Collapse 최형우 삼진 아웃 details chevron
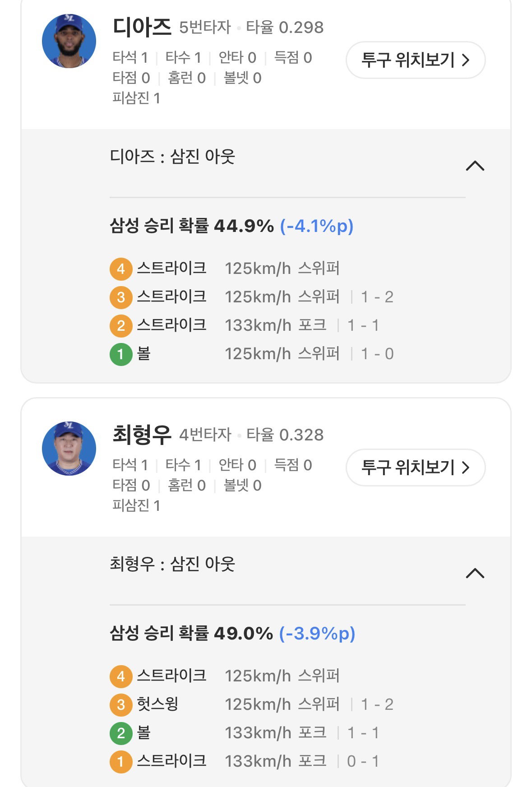 pyautogui.click(x=475, y=574)
